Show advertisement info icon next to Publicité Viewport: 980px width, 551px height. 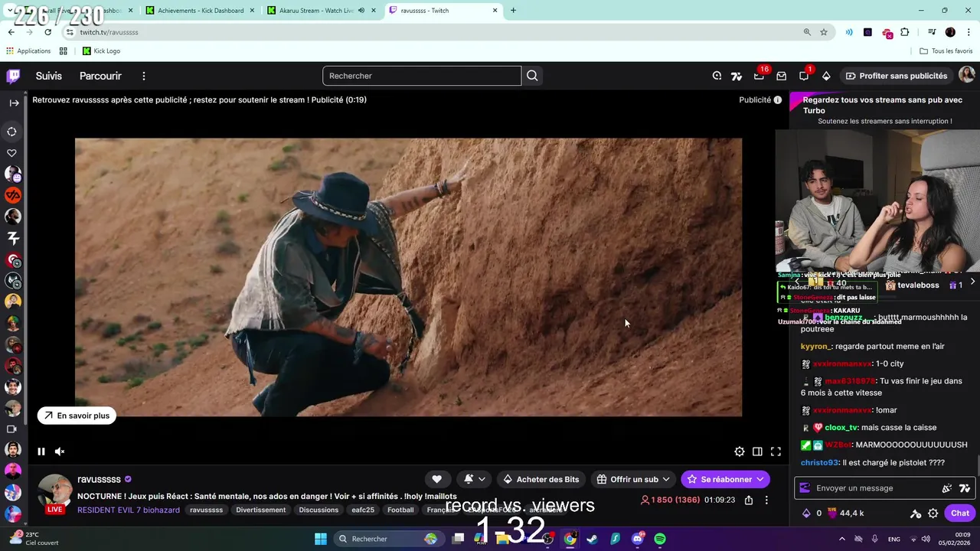[x=777, y=99]
